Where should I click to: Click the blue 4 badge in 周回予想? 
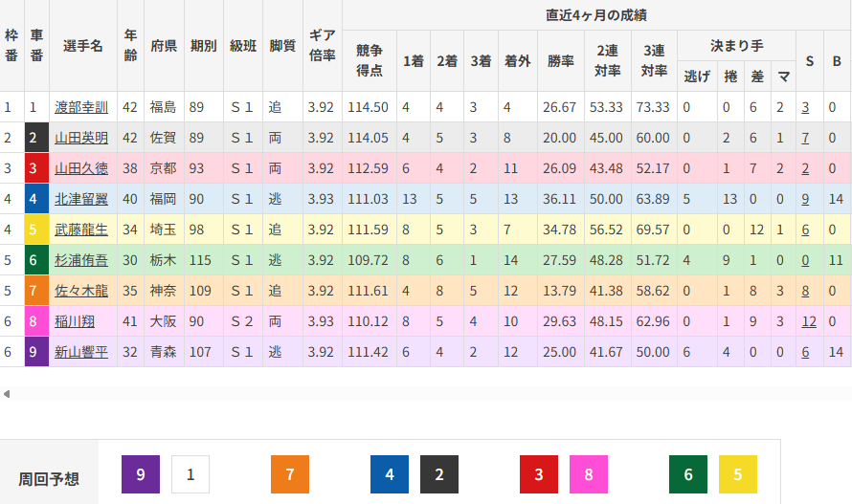pyautogui.click(x=390, y=474)
